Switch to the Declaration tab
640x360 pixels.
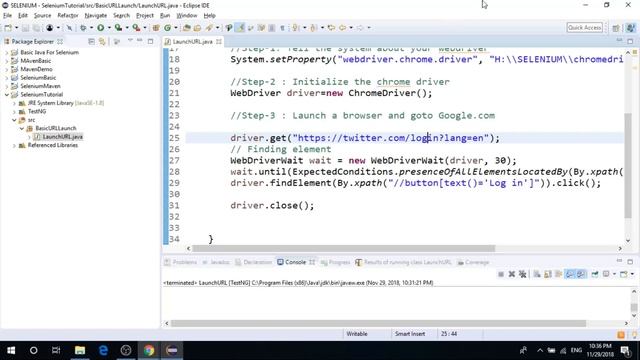253,262
